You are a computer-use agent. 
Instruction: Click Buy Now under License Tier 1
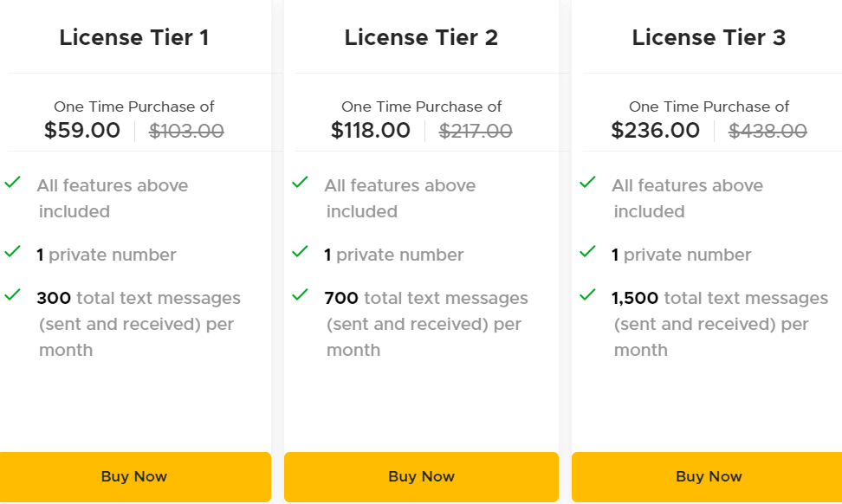pos(134,476)
